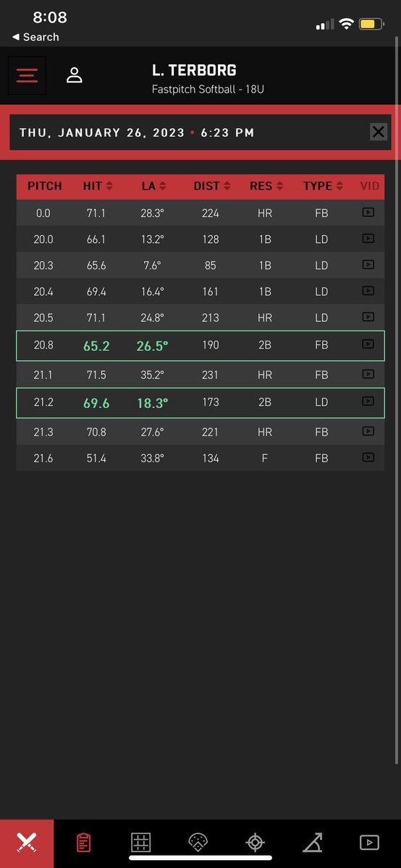Select hit speed 51.4 cell
Screen dimensions: 401x868
pos(96,458)
